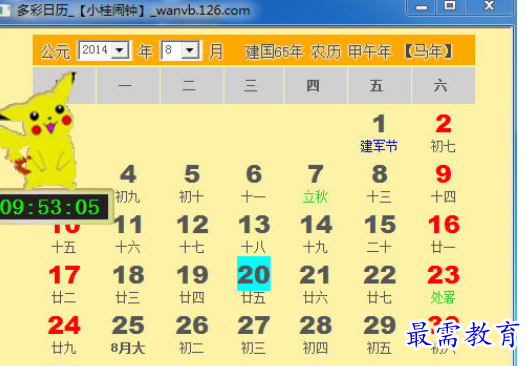Select August 4 初九
Viewport: 528px width, 366px height.
pos(128,184)
